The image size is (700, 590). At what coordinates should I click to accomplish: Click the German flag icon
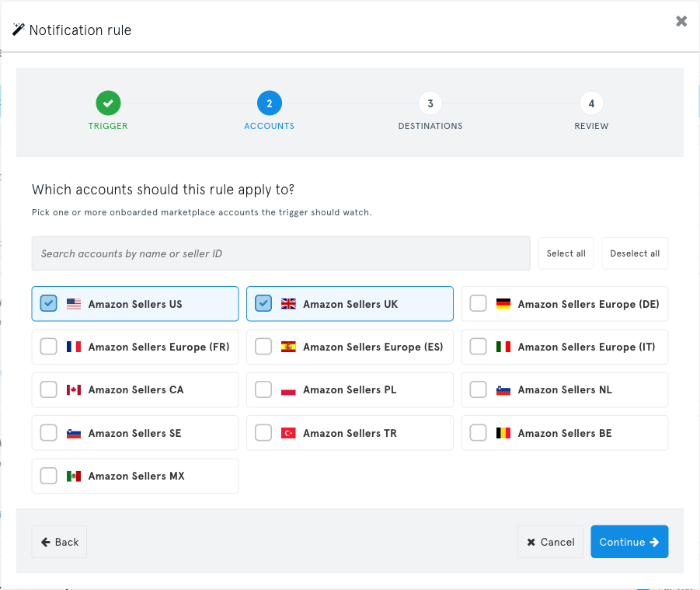[x=503, y=304]
